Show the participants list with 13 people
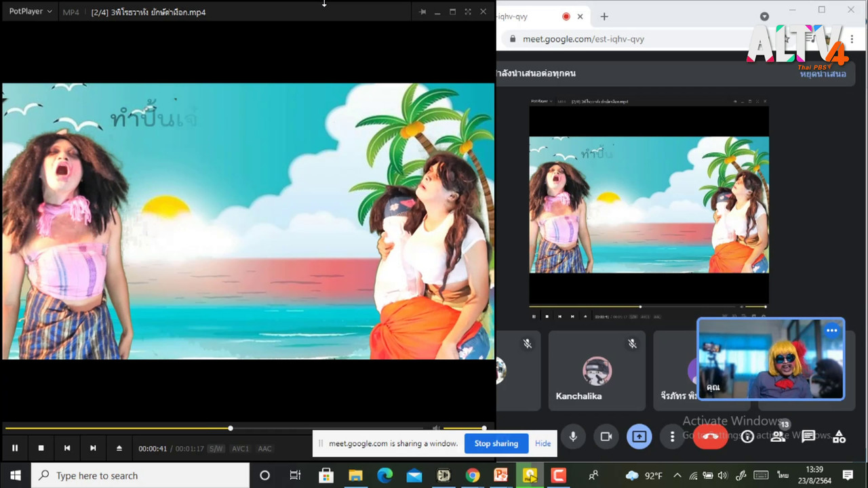The height and width of the screenshot is (488, 868). (778, 436)
